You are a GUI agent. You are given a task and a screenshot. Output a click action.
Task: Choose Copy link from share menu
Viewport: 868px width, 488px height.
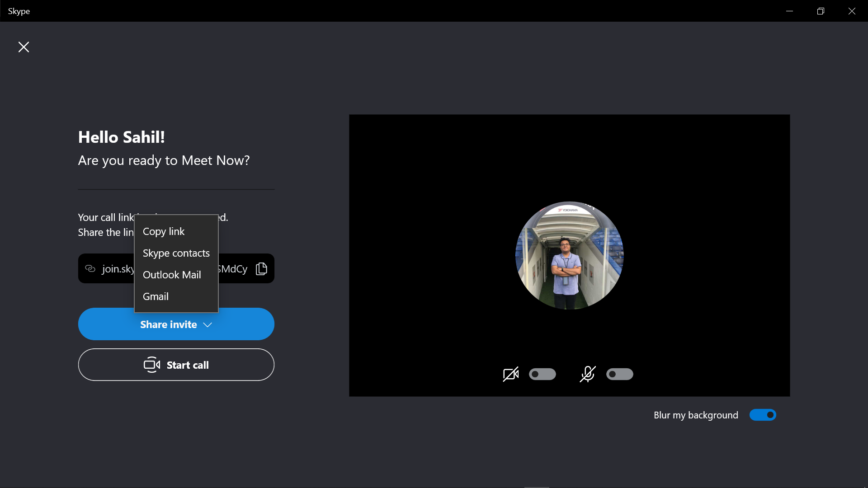point(176,231)
